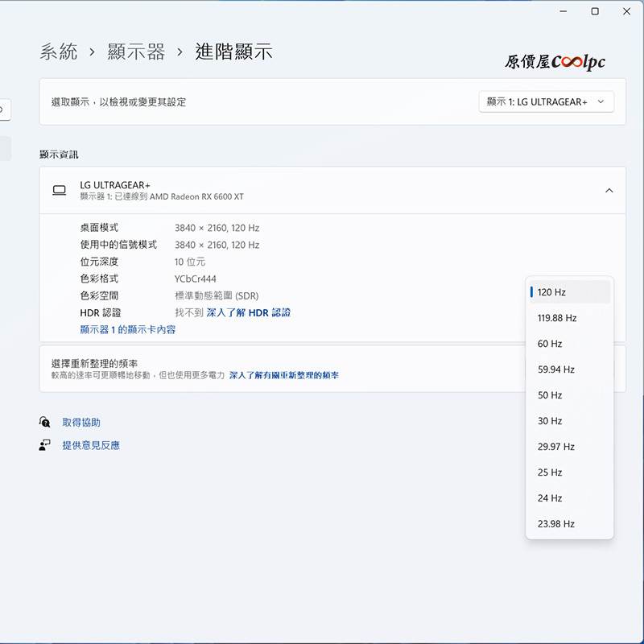Screen dimensions: 644x644
Task: Open 深入了解 HDR 認證 link
Action: point(249,312)
